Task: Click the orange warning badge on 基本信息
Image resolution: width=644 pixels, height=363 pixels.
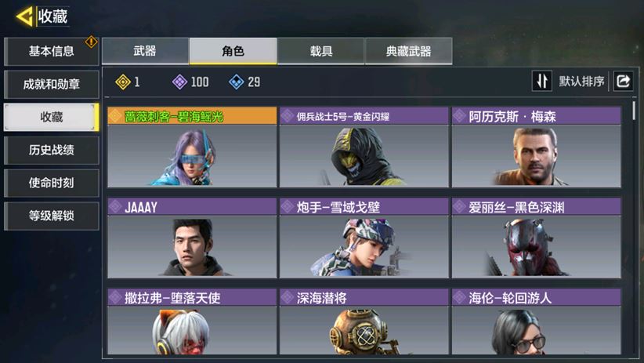Action: pos(91,42)
